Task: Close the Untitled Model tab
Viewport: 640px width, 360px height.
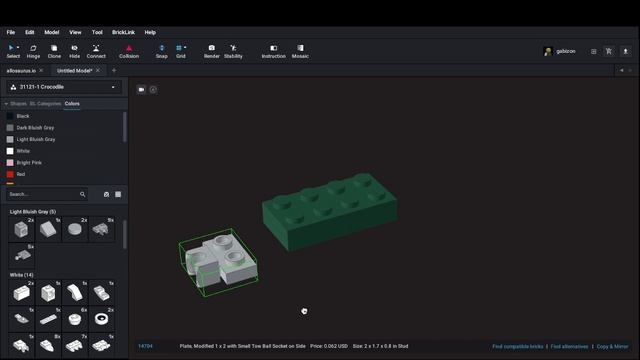Action: [98, 71]
